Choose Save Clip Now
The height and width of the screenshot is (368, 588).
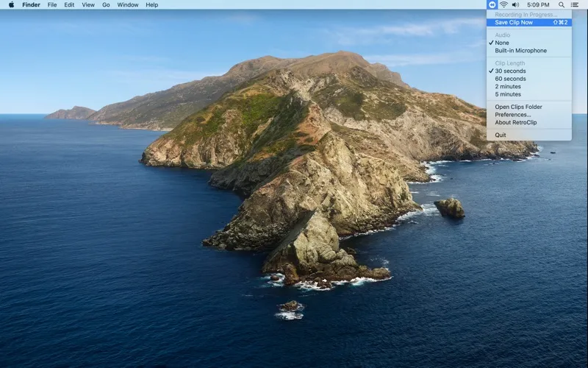pos(529,23)
